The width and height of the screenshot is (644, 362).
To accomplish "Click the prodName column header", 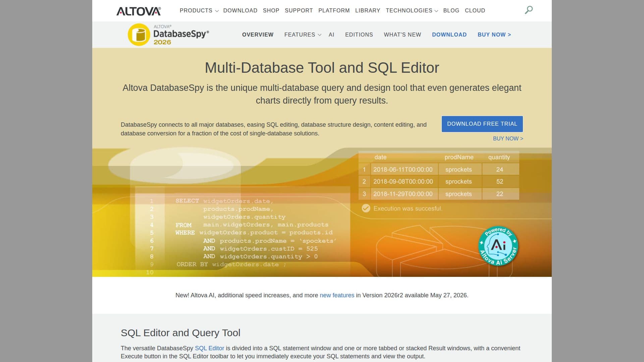I will click(x=459, y=157).
